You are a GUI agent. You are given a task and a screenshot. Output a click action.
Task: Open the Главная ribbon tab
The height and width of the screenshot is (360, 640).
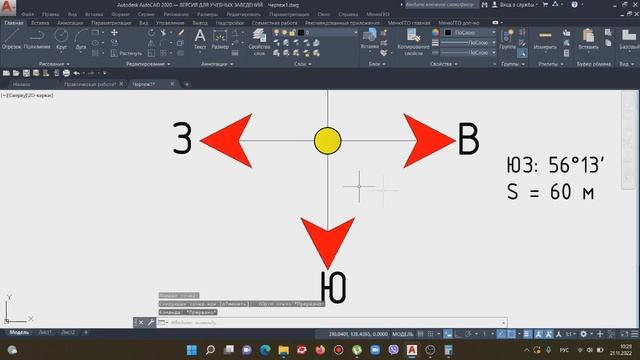point(14,23)
